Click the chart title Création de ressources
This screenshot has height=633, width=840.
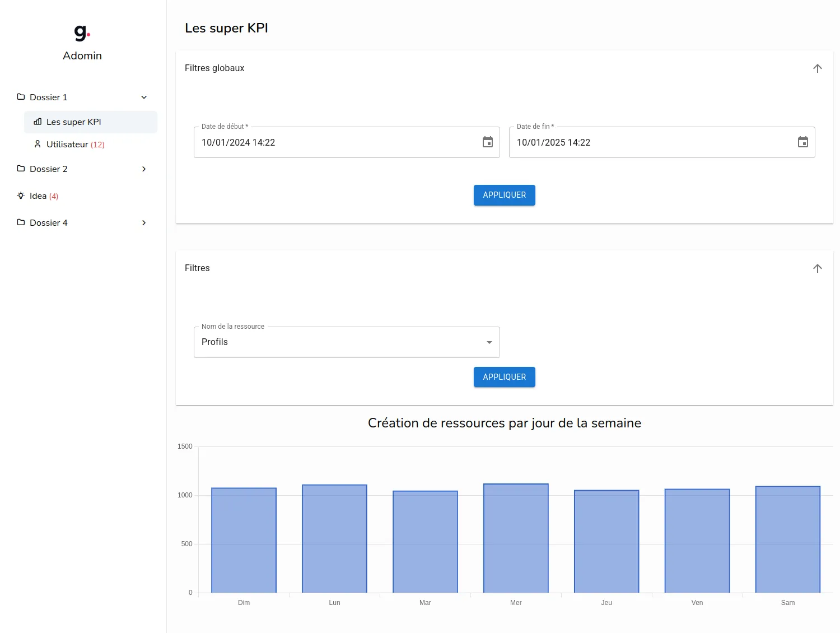pyautogui.click(x=505, y=423)
